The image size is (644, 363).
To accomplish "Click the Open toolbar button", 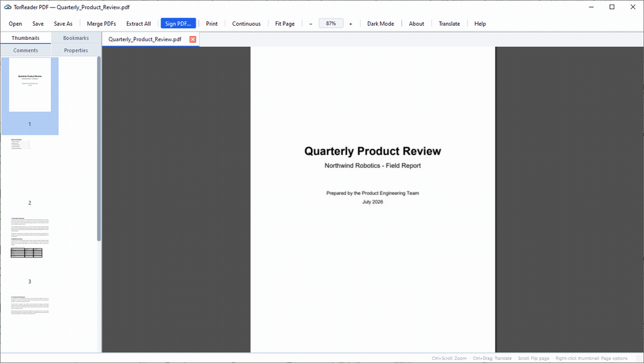I will 15,24.
